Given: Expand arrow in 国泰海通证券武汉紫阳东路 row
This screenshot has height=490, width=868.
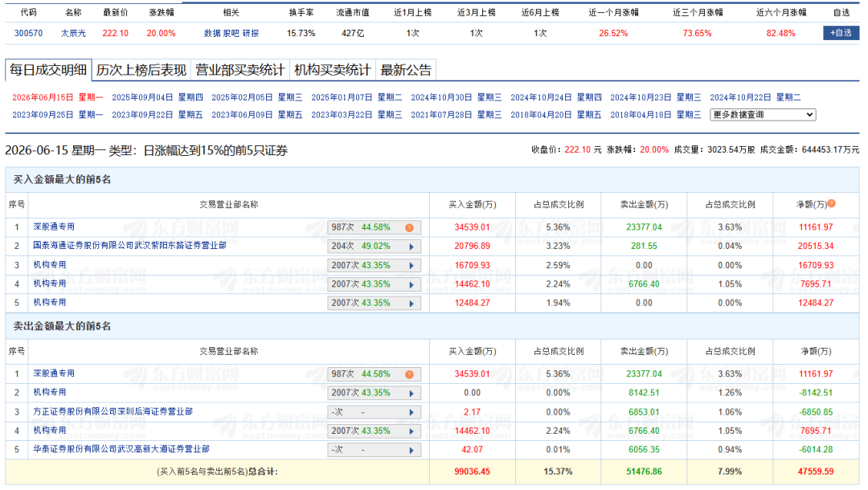Looking at the screenshot, I should click(411, 247).
